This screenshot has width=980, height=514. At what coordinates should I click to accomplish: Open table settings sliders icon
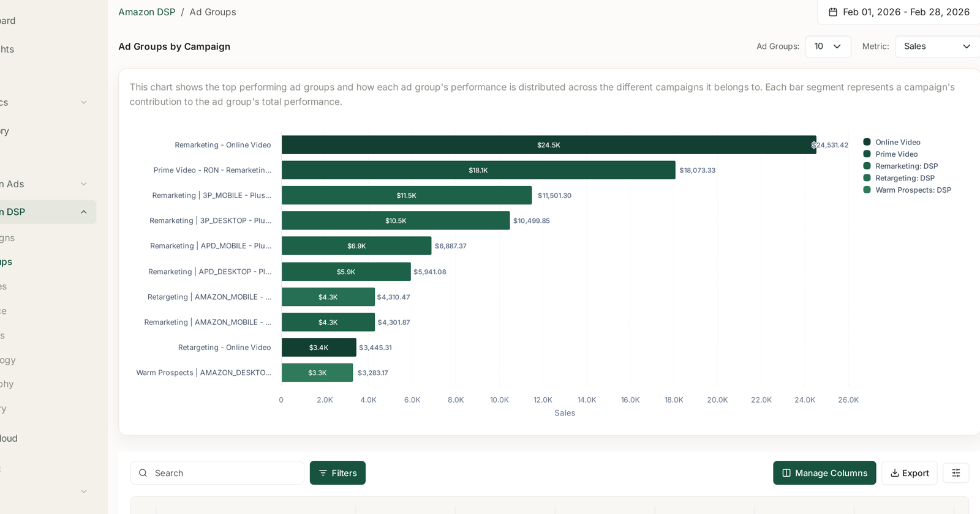point(956,473)
